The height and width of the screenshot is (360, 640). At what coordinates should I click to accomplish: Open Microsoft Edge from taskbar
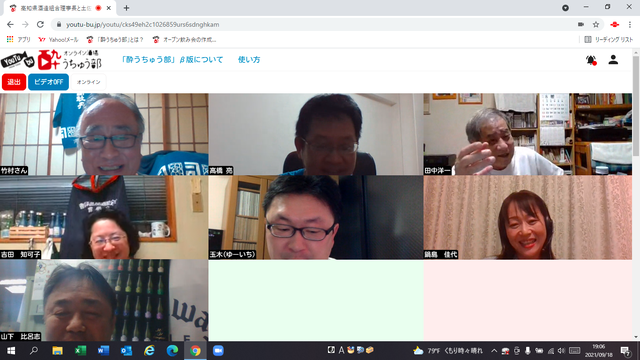(x=172, y=351)
